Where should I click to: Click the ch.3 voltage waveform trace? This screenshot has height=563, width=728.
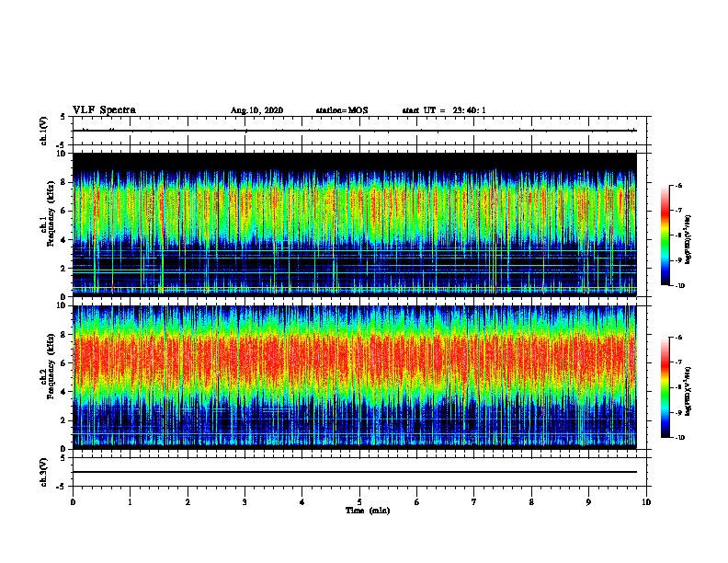[354, 472]
